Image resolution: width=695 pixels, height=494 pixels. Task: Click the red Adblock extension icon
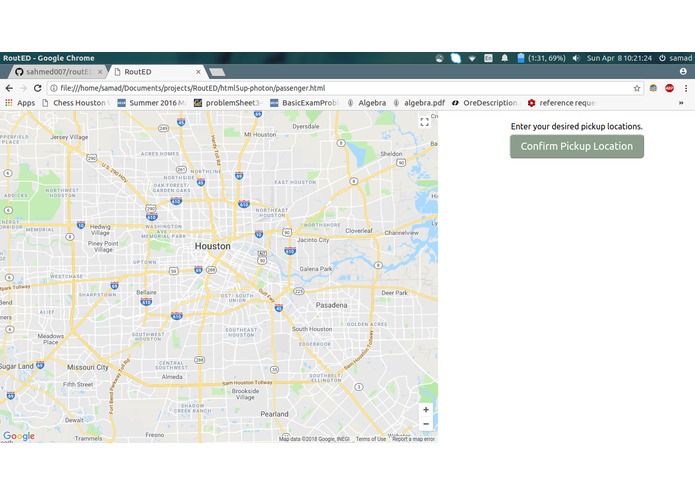tap(669, 88)
